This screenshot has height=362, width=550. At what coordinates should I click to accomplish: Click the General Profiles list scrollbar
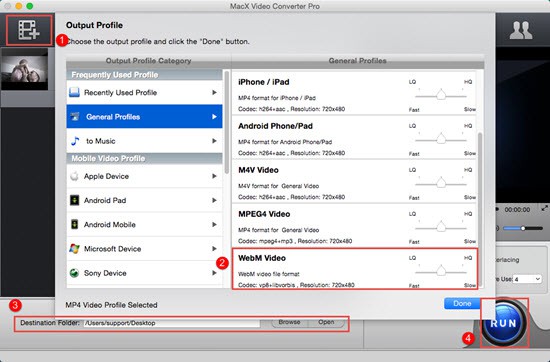click(480, 209)
